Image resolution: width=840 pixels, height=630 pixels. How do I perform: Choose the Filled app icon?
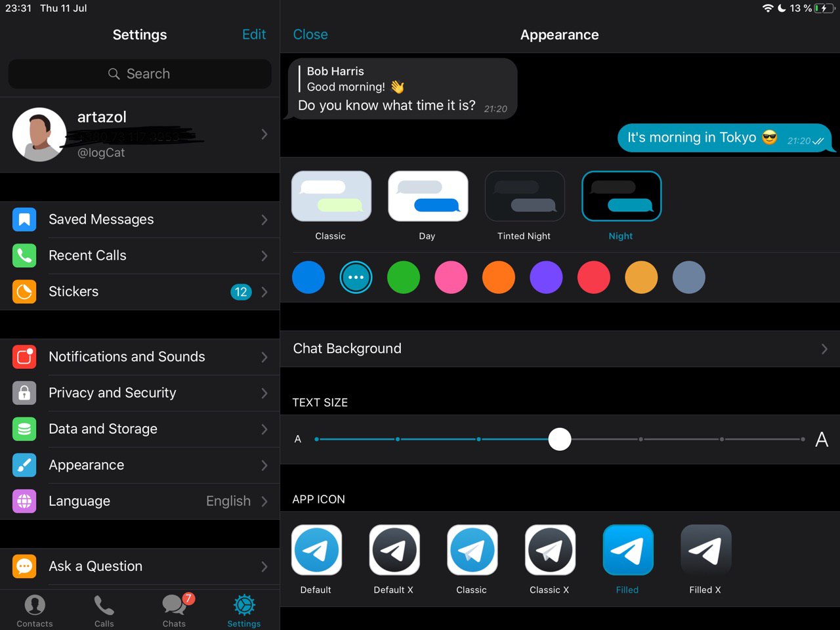(x=628, y=550)
